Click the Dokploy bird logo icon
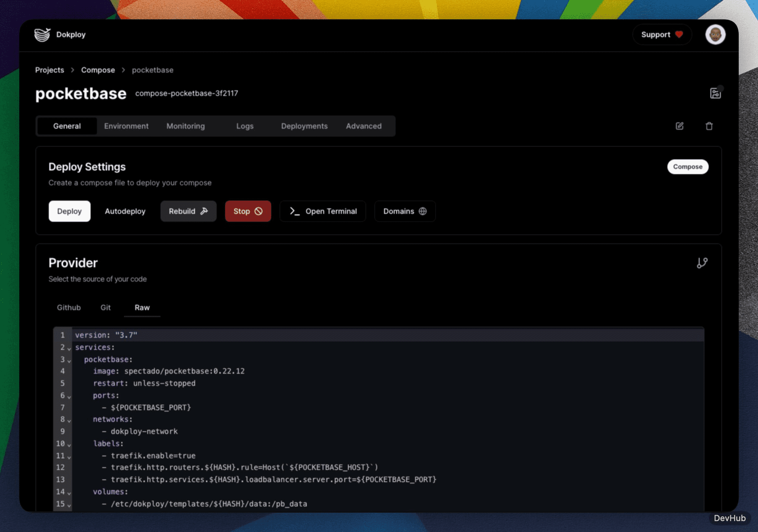The width and height of the screenshot is (758, 532). click(42, 35)
